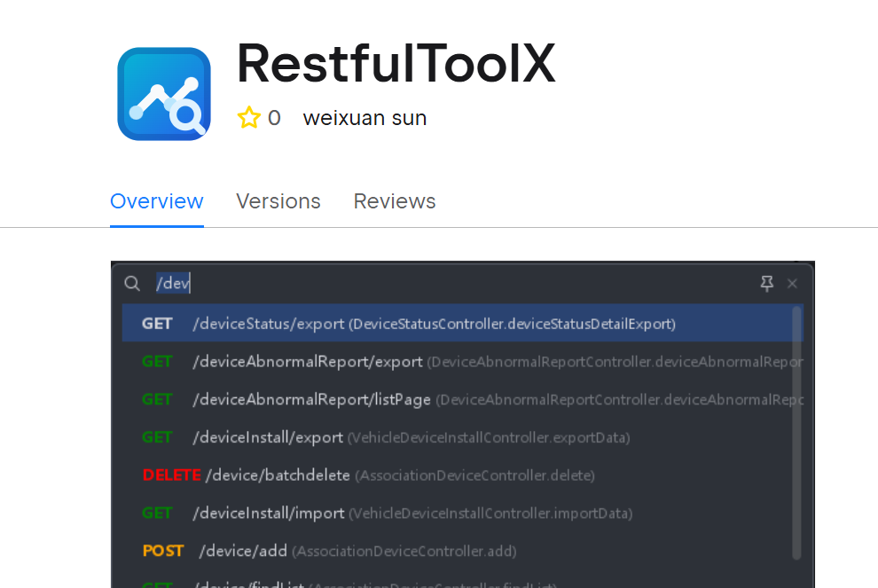Switch to the Versions tab
The height and width of the screenshot is (588, 878).
tap(278, 201)
